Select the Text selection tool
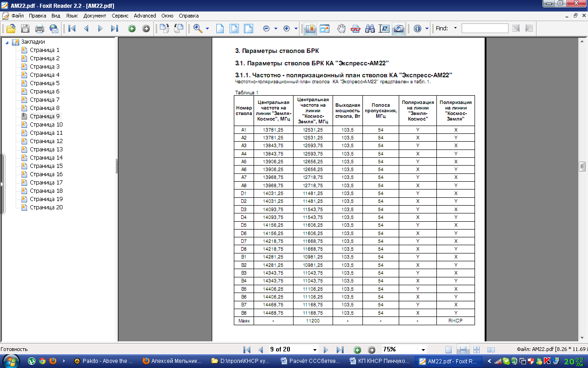588x368 pixels. [x=384, y=29]
